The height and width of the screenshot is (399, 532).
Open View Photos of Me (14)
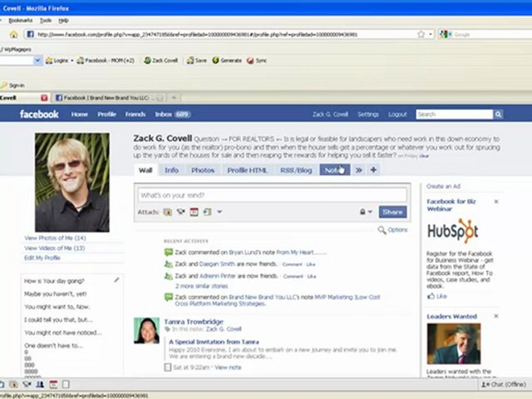click(55, 238)
